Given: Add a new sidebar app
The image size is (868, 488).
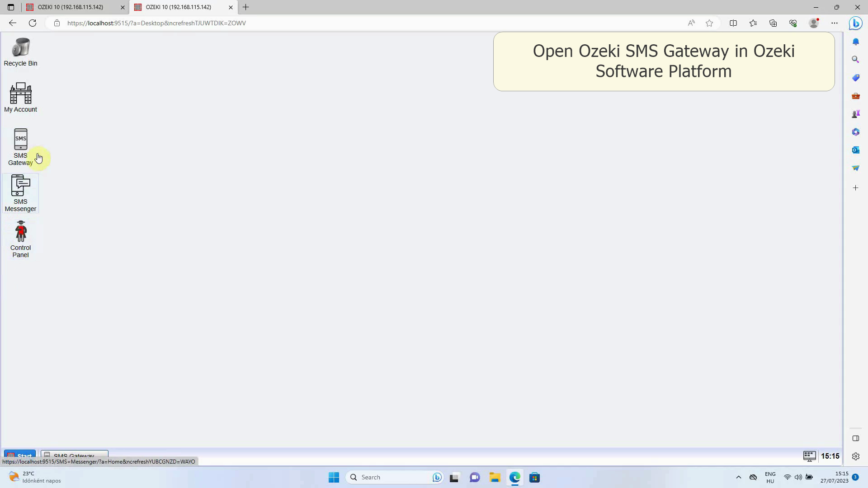Looking at the screenshot, I should point(855,188).
